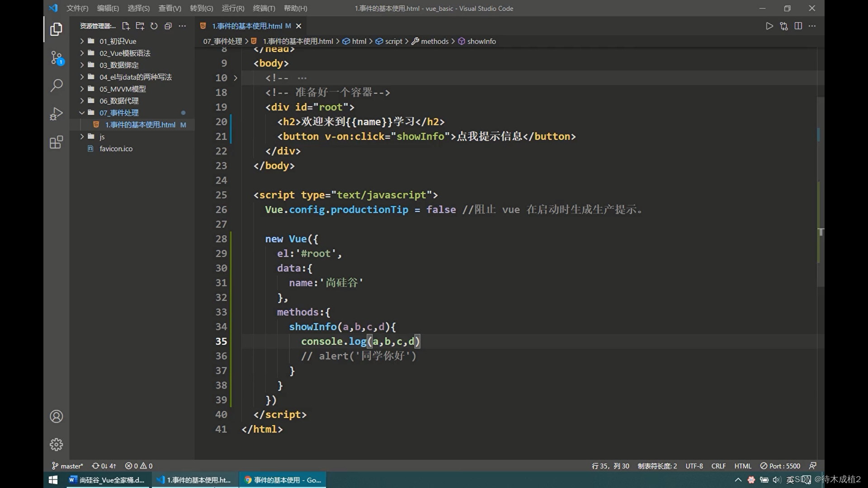Viewport: 868px width, 488px height.
Task: Click the 07_事件处理 breadcrumb
Action: click(223, 41)
